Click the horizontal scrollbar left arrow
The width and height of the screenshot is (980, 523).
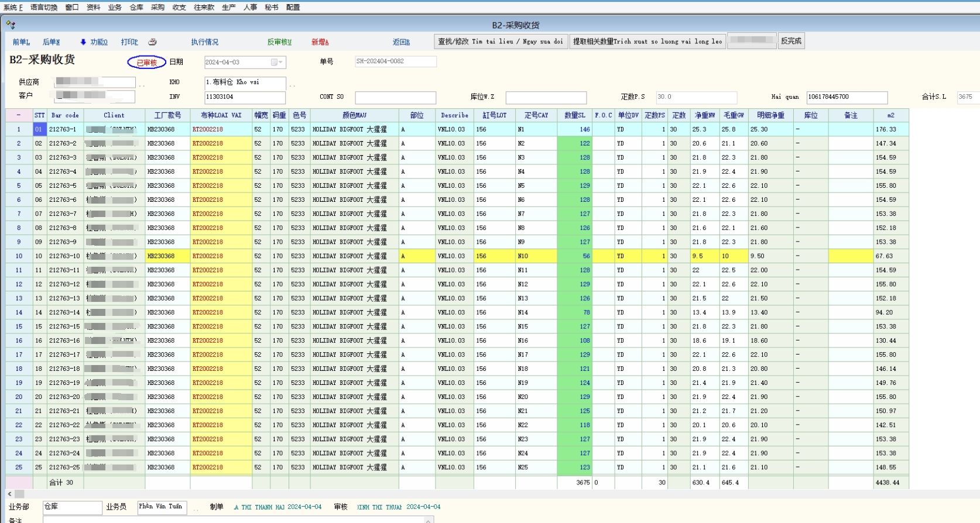10,494
